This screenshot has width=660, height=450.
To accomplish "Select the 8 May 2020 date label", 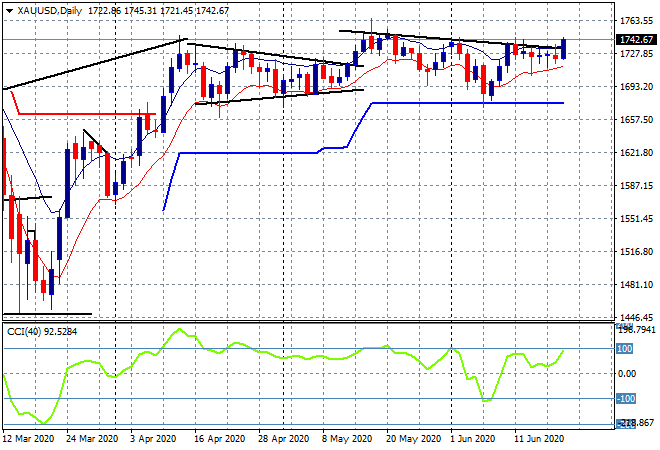I will point(348,439).
